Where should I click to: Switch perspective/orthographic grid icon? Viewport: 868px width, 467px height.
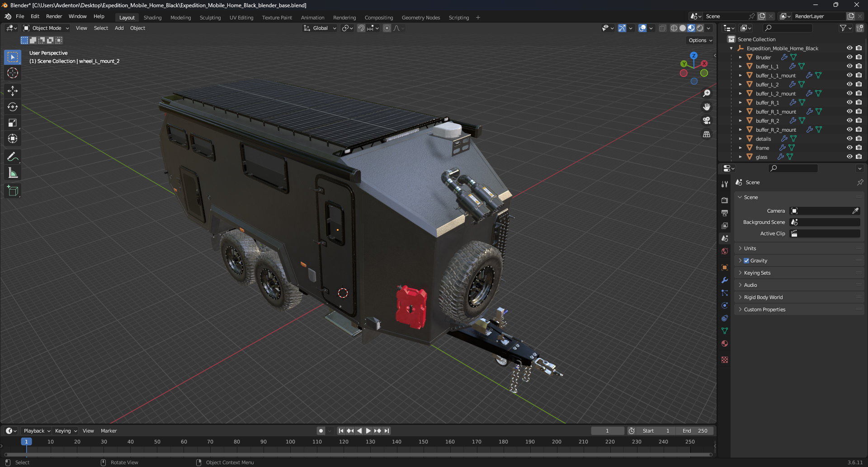(x=707, y=134)
